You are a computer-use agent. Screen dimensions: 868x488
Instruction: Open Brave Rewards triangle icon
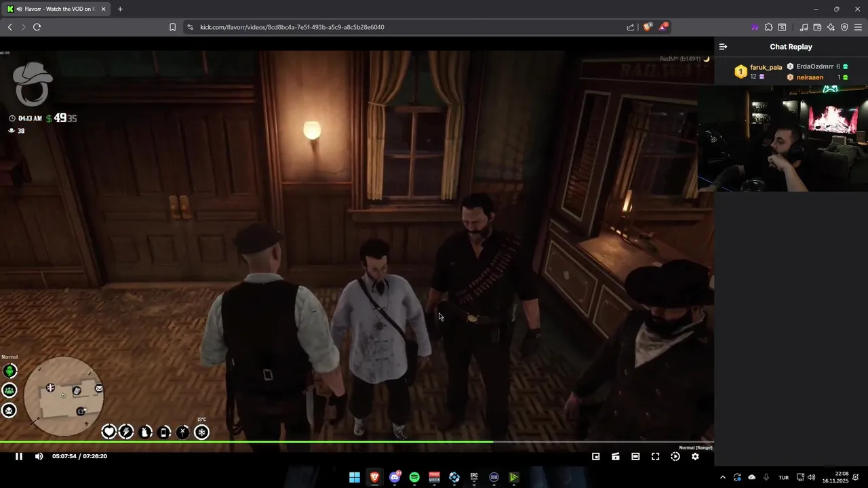pos(664,27)
